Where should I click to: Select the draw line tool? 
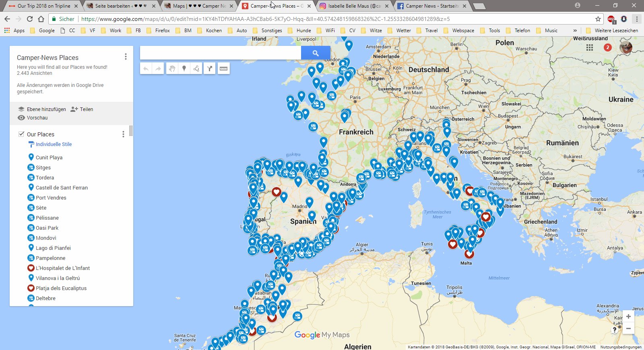pos(196,69)
